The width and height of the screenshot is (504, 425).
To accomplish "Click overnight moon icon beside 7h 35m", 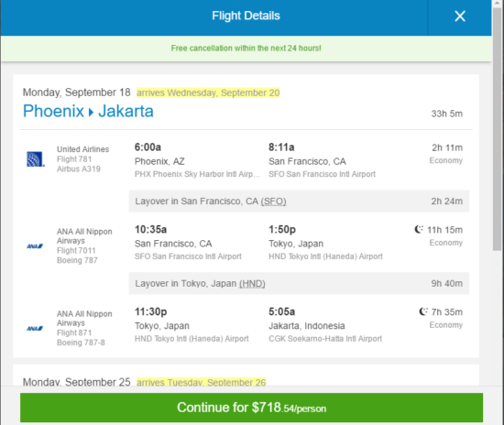I will [x=423, y=311].
